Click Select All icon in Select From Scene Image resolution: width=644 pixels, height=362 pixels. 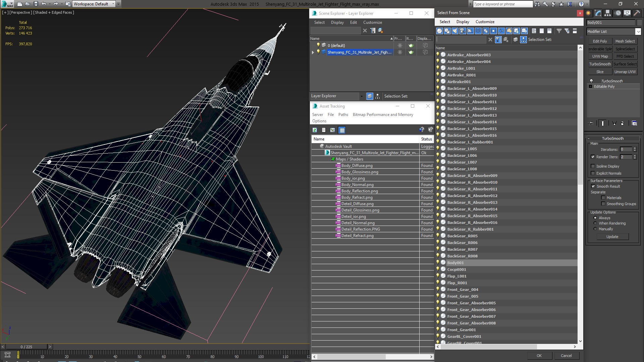point(534,31)
